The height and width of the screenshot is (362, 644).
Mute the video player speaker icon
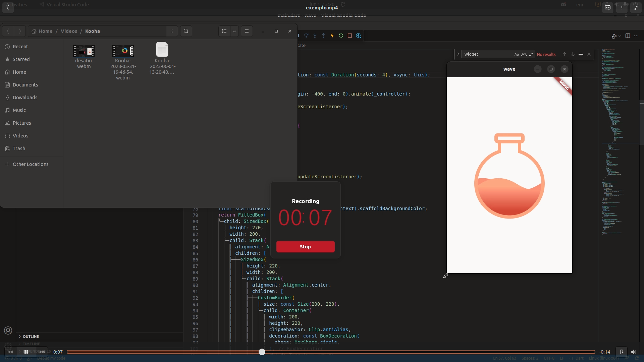(x=634, y=352)
